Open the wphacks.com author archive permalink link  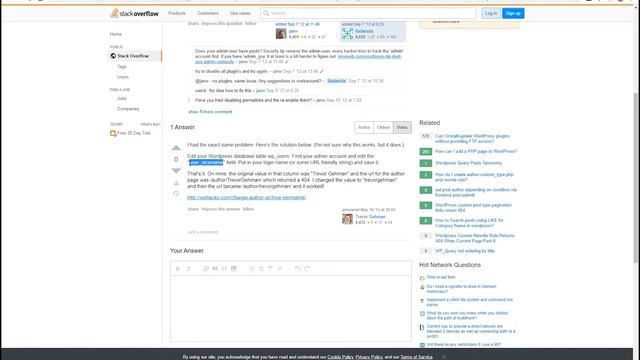pyautogui.click(x=247, y=198)
